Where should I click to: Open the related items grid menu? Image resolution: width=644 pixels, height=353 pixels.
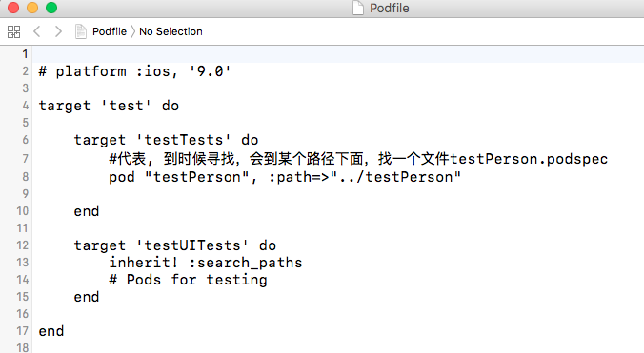click(x=13, y=31)
